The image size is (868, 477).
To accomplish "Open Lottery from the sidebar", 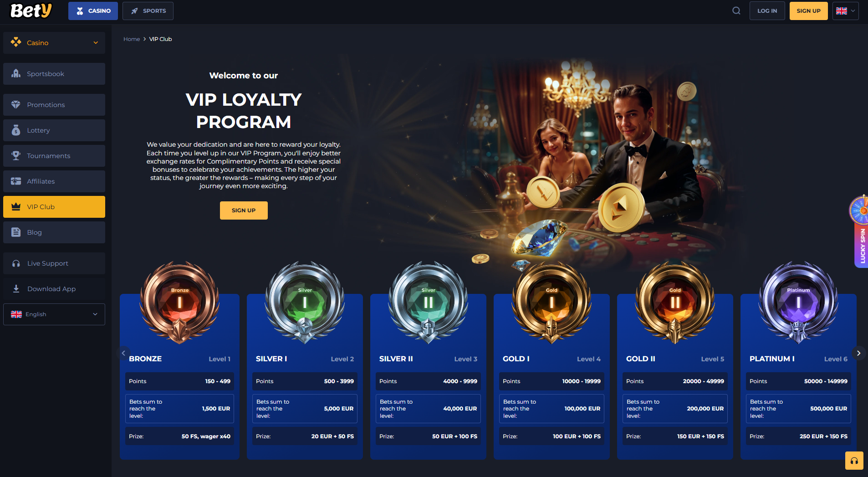I will pyautogui.click(x=54, y=130).
